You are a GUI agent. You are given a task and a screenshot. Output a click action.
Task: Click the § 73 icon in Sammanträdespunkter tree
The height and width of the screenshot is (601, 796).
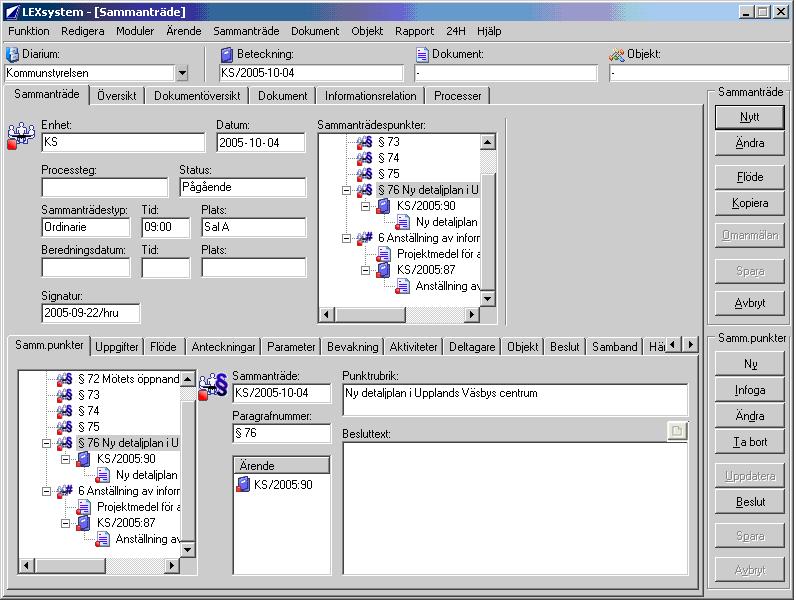tap(364, 142)
